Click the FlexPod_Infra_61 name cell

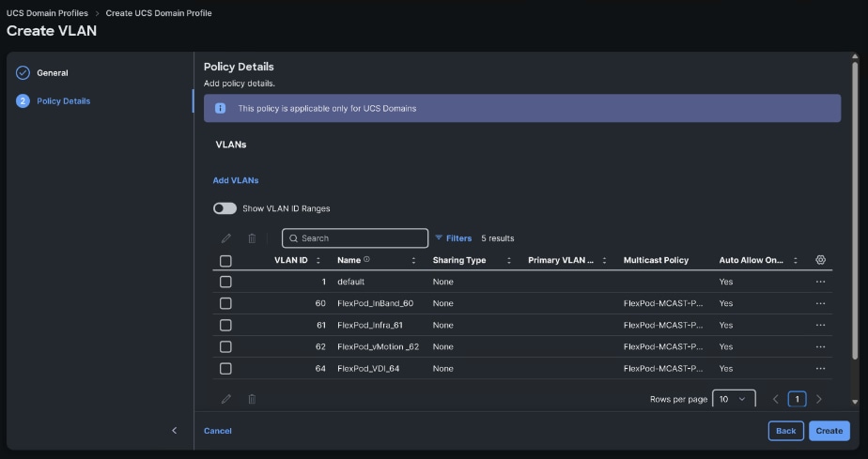pos(370,325)
